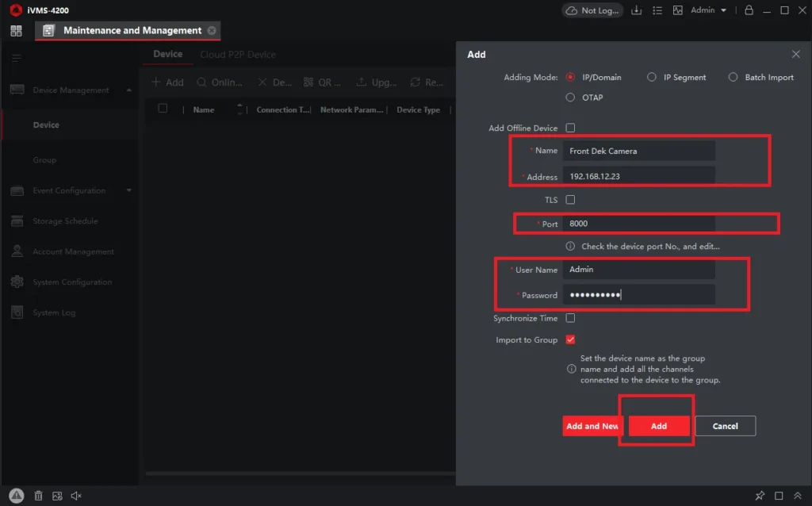Click the Cancel button

725,426
